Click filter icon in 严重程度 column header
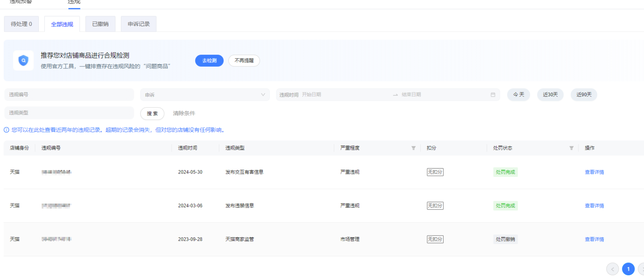Image resolution: width=644 pixels, height=277 pixels. point(413,148)
